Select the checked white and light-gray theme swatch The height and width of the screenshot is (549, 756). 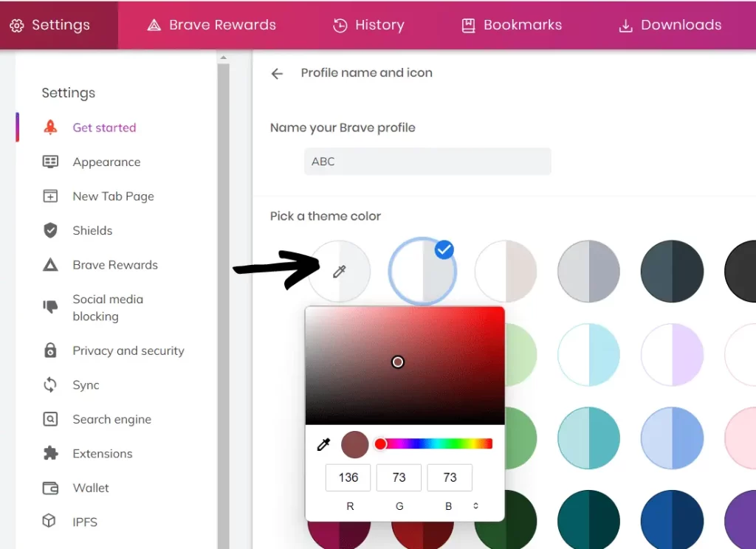[x=422, y=272]
